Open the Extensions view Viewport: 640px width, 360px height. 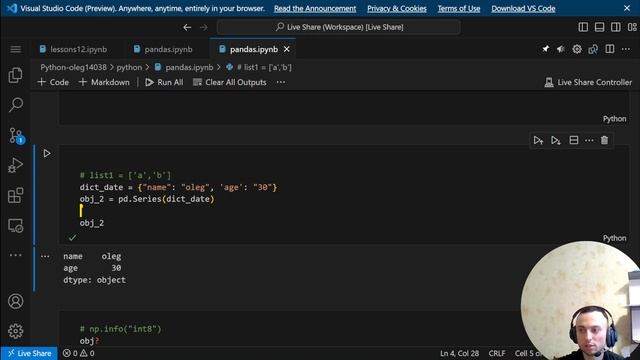click(16, 196)
